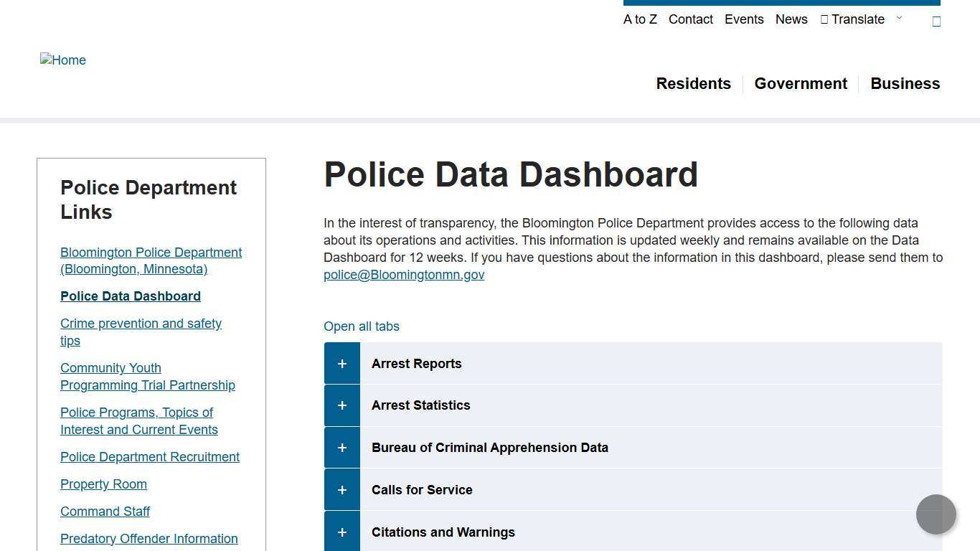Open the Residents menu
The height and width of the screenshot is (551, 980).
[693, 84]
